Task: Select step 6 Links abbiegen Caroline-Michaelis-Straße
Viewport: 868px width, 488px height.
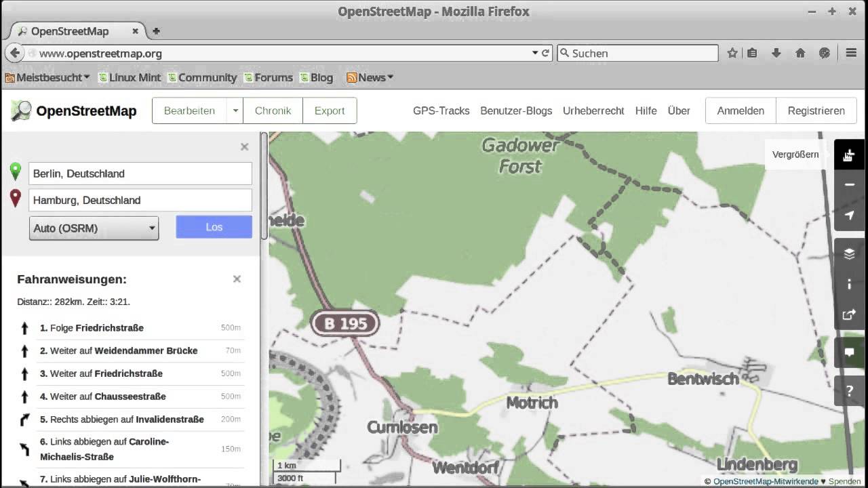Action: [x=130, y=449]
